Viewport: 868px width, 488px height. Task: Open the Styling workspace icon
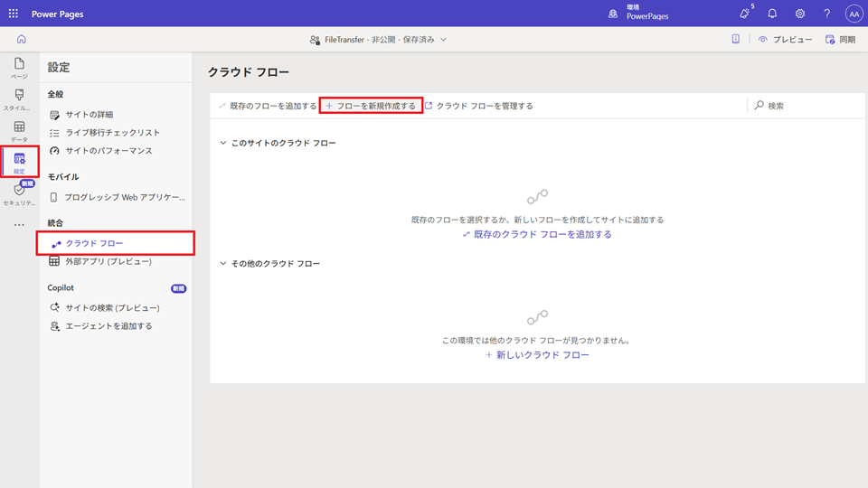tap(19, 99)
